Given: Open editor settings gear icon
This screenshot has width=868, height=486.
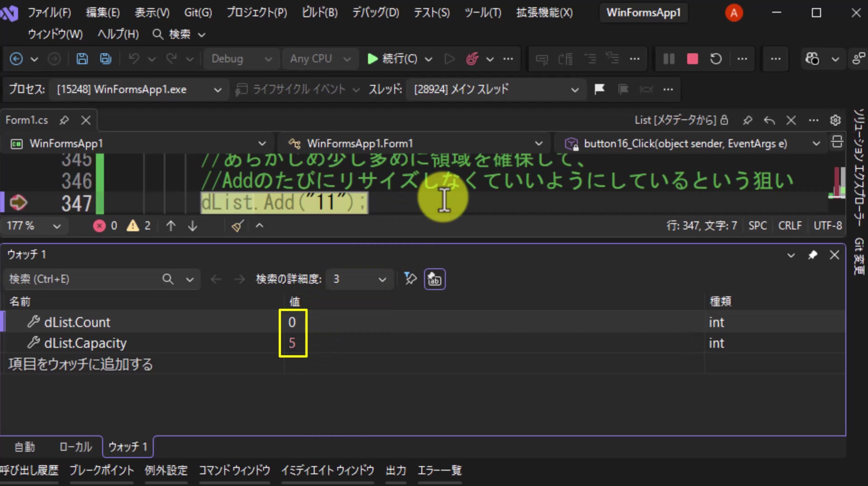Looking at the screenshot, I should pyautogui.click(x=835, y=120).
